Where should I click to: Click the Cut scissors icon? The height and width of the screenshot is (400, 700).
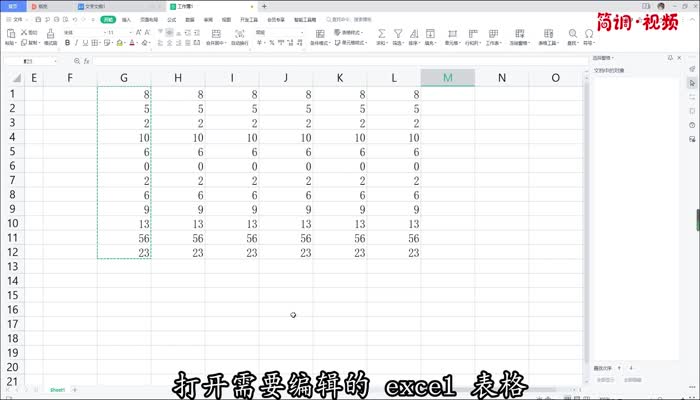[x=24, y=33]
